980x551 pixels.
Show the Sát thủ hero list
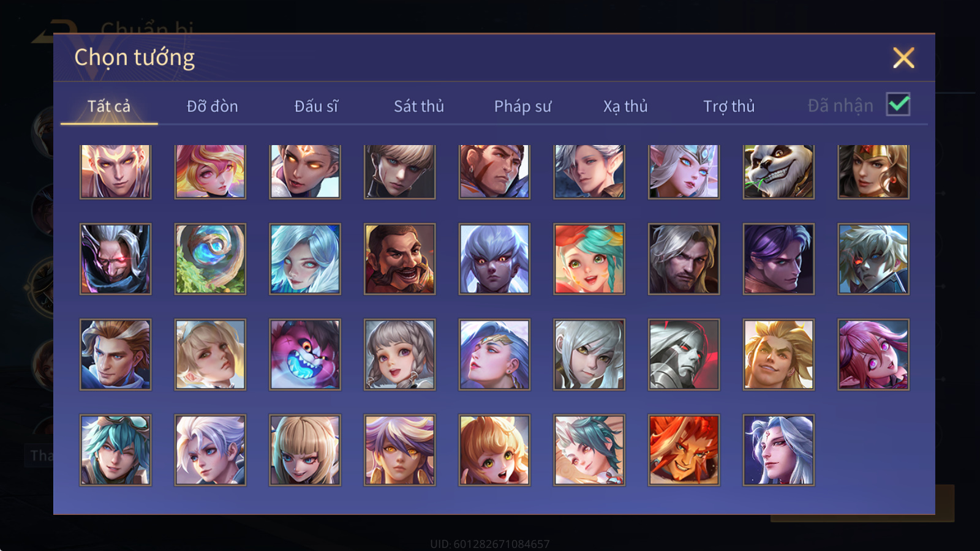point(419,106)
